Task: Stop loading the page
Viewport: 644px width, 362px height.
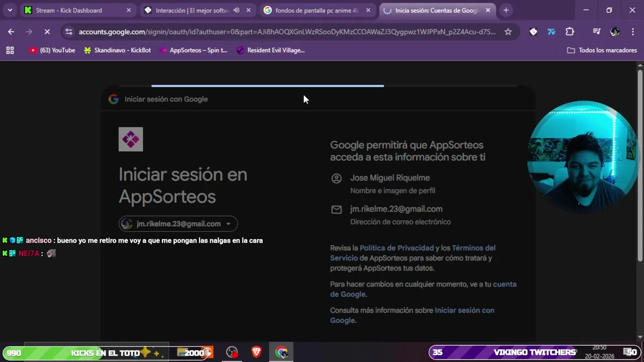Action: point(47,32)
